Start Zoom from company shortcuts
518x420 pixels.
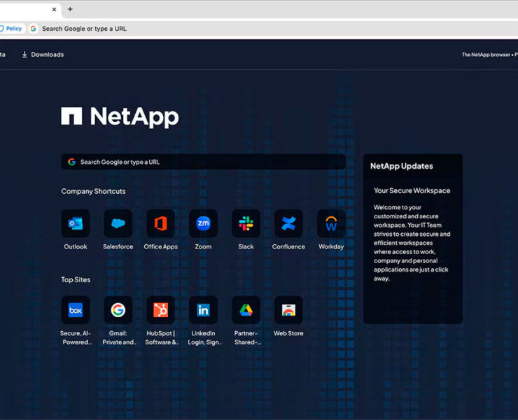[203, 224]
